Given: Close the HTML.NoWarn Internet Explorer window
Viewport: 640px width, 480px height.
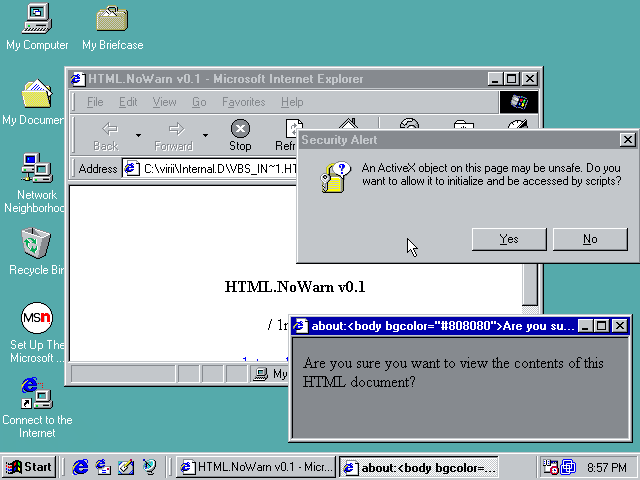Looking at the screenshot, I should tap(530, 79).
